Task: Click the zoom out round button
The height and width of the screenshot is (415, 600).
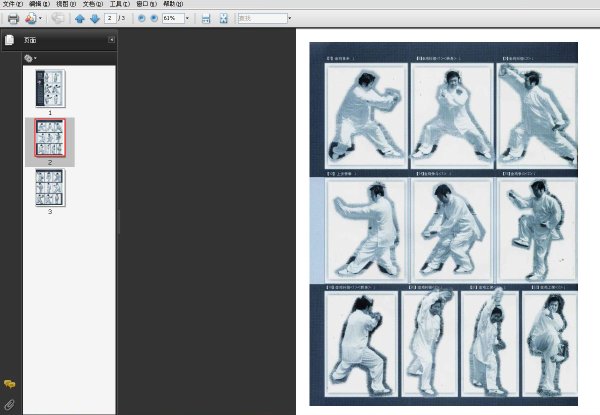Action: pos(142,18)
